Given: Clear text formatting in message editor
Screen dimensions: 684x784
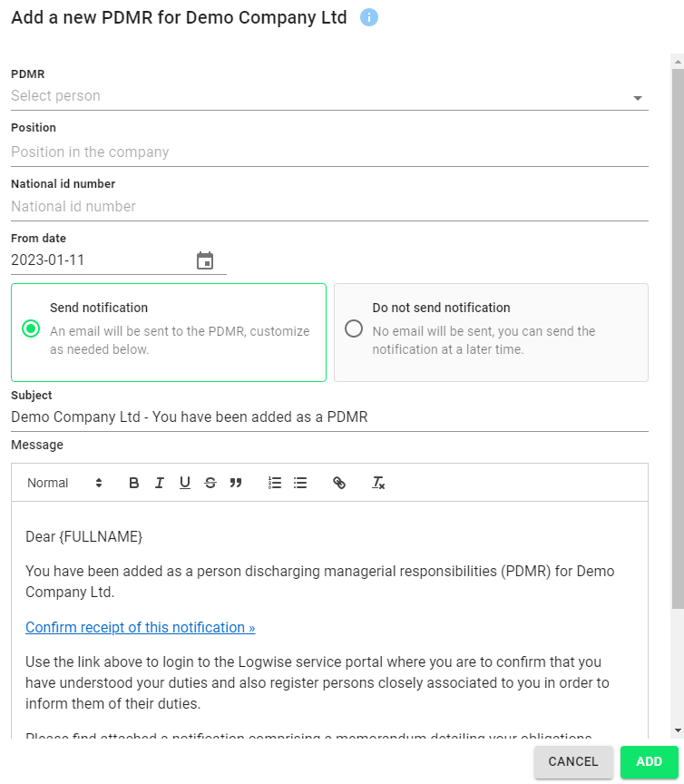Looking at the screenshot, I should (378, 483).
